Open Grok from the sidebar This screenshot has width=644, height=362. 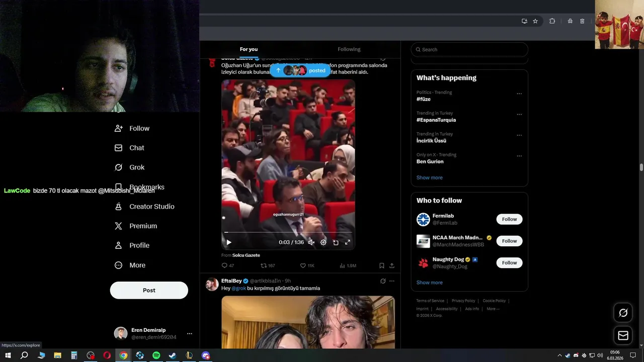coord(129,167)
